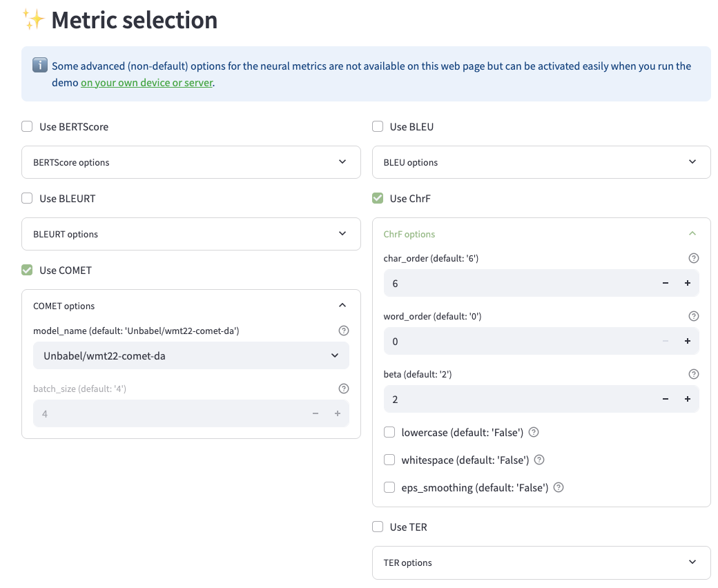
Task: Disable the Use COMET checkbox
Action: (x=27, y=271)
